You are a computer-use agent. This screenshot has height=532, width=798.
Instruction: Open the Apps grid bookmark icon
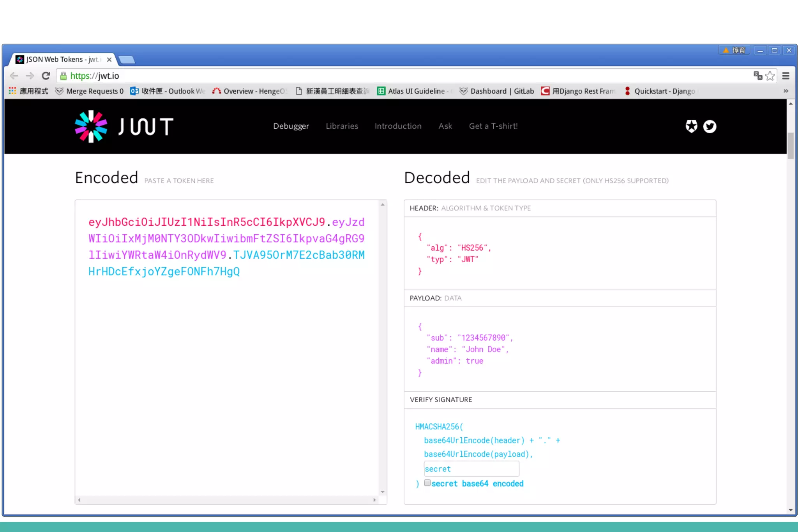click(12, 91)
